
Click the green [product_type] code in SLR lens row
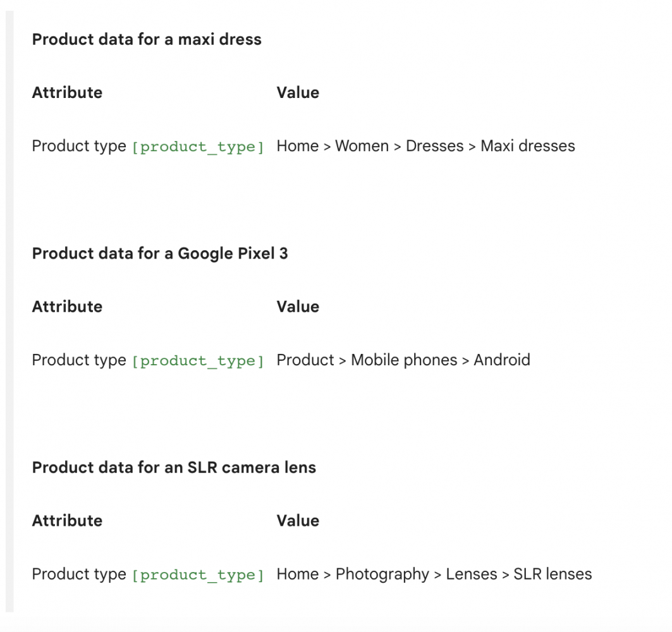pos(198,575)
